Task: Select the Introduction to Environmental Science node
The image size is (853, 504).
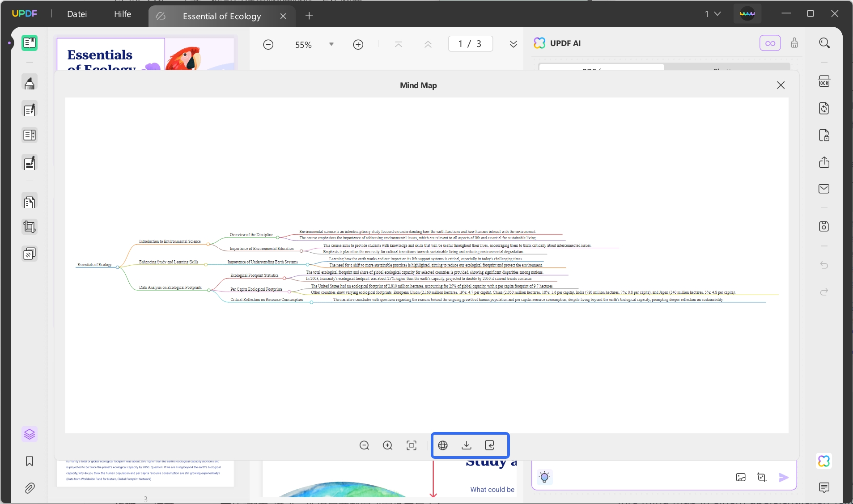Action: (x=170, y=241)
